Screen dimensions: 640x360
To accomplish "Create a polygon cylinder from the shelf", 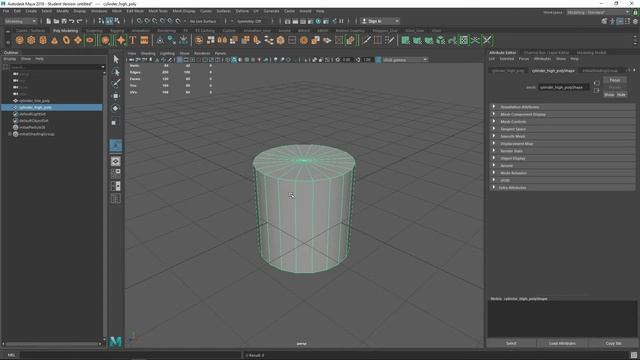I will [43, 40].
